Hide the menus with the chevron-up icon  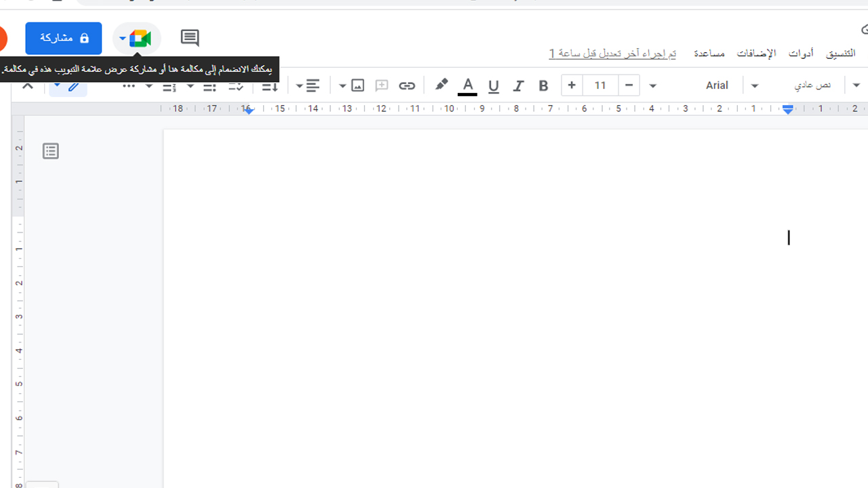point(28,86)
